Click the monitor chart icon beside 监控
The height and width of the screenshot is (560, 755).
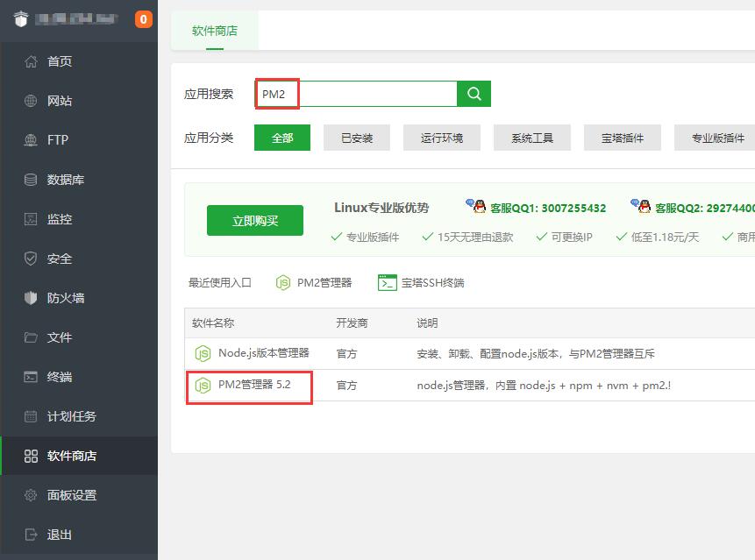31,219
